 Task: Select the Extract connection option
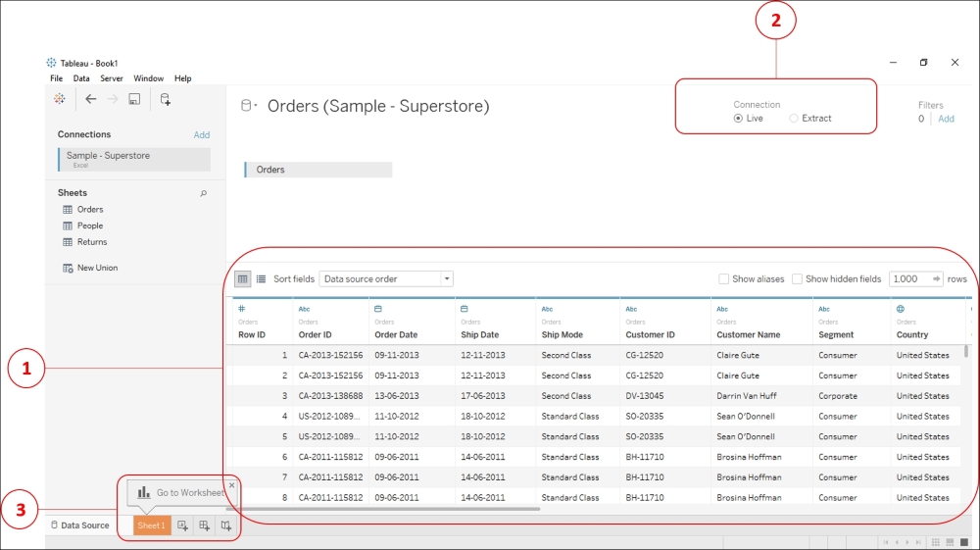tap(794, 119)
